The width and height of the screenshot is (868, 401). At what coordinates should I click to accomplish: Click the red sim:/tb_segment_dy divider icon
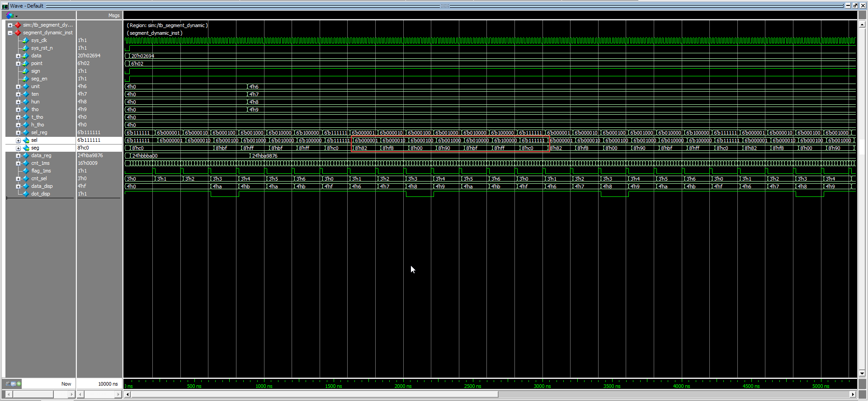pos(18,25)
